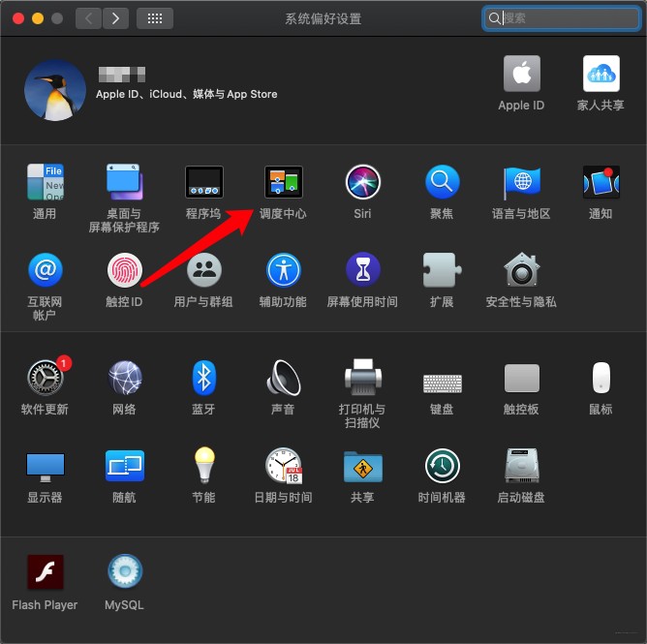Open 用户与群组 preferences
This screenshot has width=647, height=644.
click(203, 270)
